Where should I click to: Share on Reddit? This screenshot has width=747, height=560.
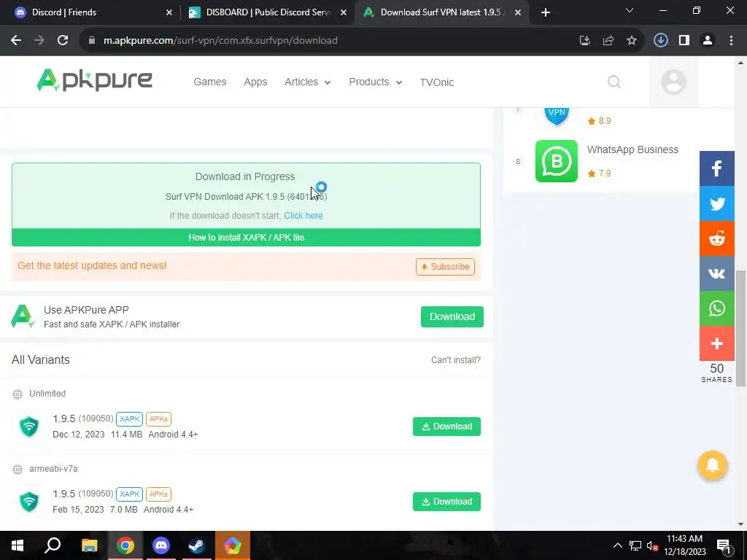pos(716,238)
